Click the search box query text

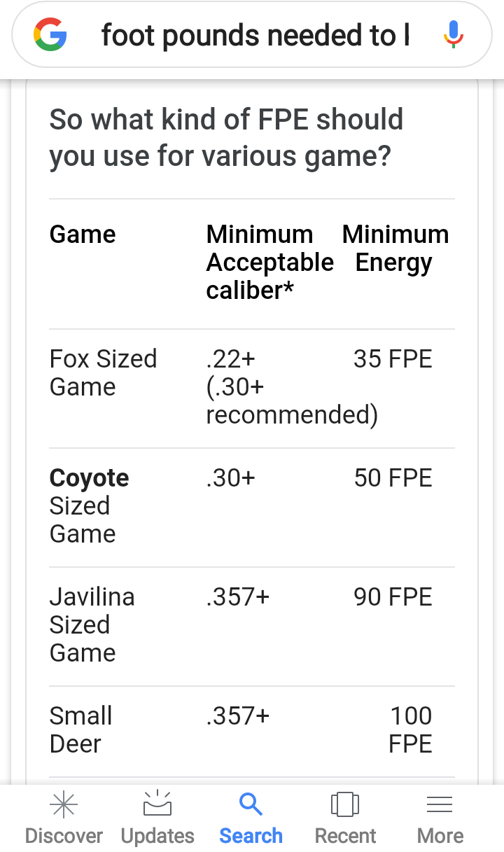[255, 35]
